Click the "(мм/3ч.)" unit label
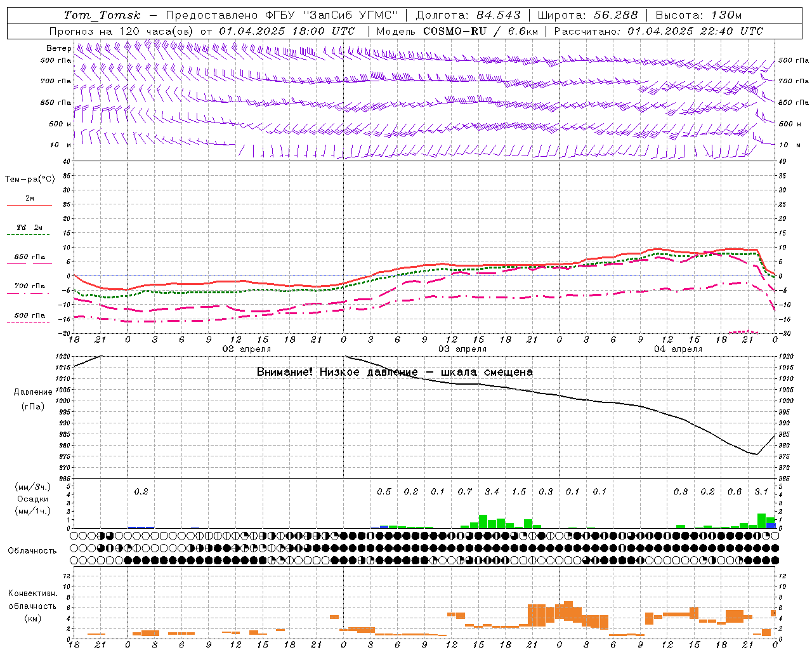This screenshot has width=812, height=650. pos(33,487)
